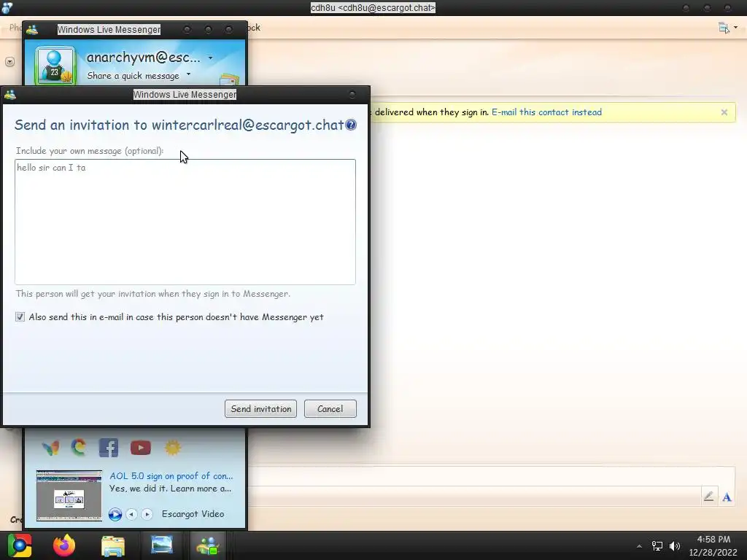Image resolution: width=747 pixels, height=560 pixels.
Task: Expand the collapse arrow in chat window side
Action: click(x=10, y=62)
